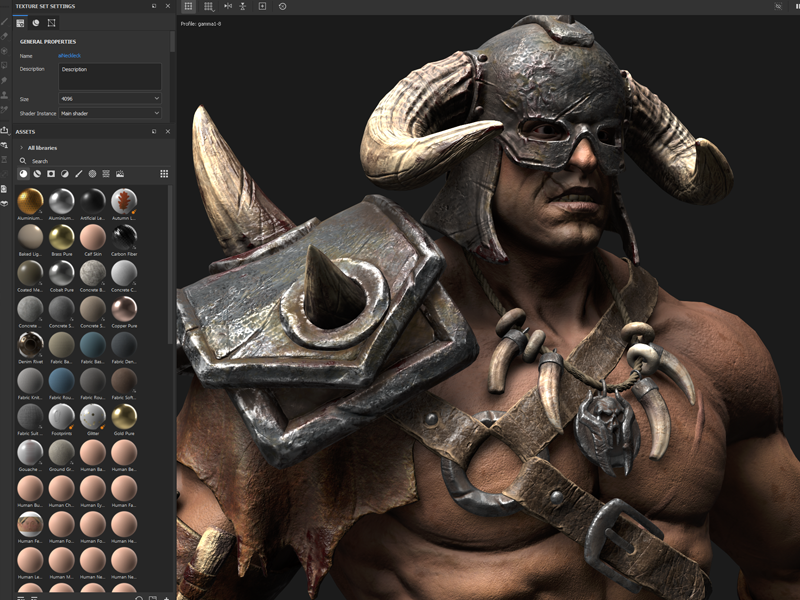Click the texture set name link
Screen dimensions: 800x600
coord(71,56)
